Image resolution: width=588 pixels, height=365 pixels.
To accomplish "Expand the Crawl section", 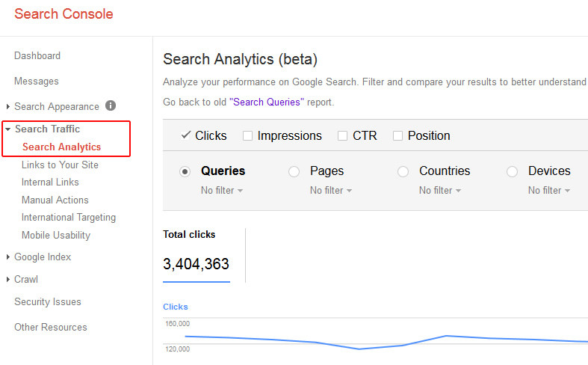I will (x=8, y=280).
